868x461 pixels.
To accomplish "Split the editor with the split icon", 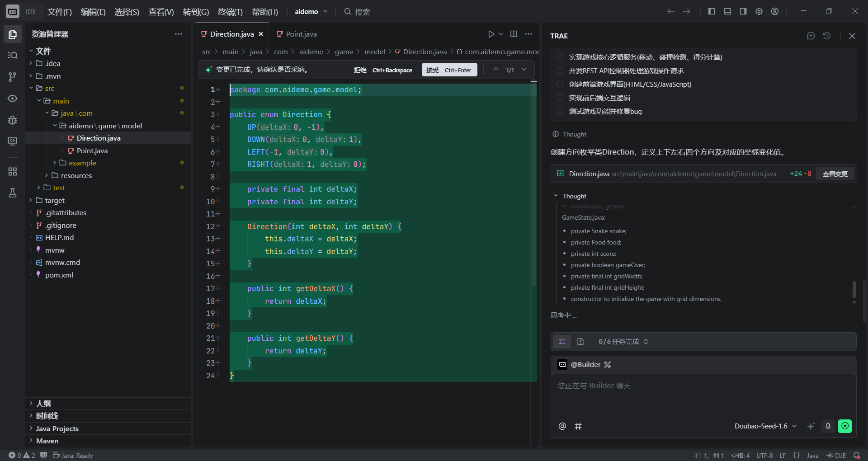I will click(x=514, y=34).
